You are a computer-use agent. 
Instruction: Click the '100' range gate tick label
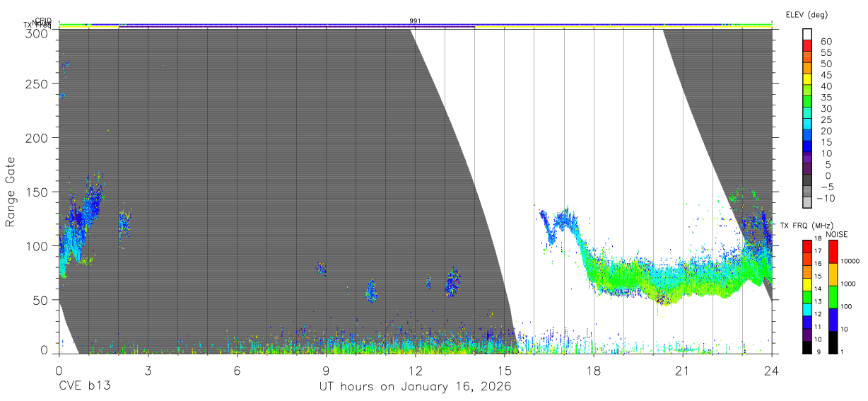[x=37, y=246]
